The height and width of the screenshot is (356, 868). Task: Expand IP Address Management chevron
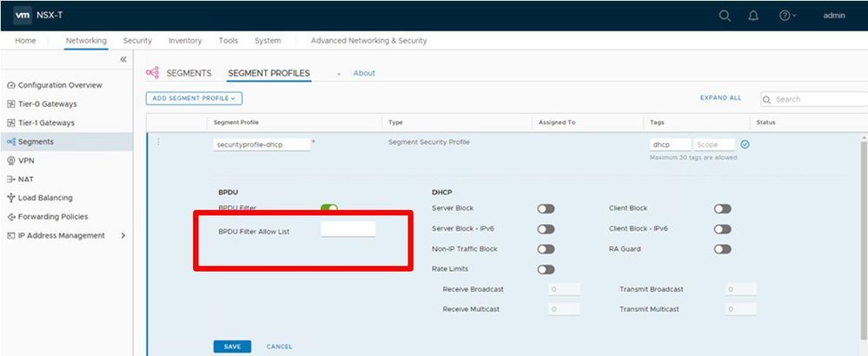(123, 235)
